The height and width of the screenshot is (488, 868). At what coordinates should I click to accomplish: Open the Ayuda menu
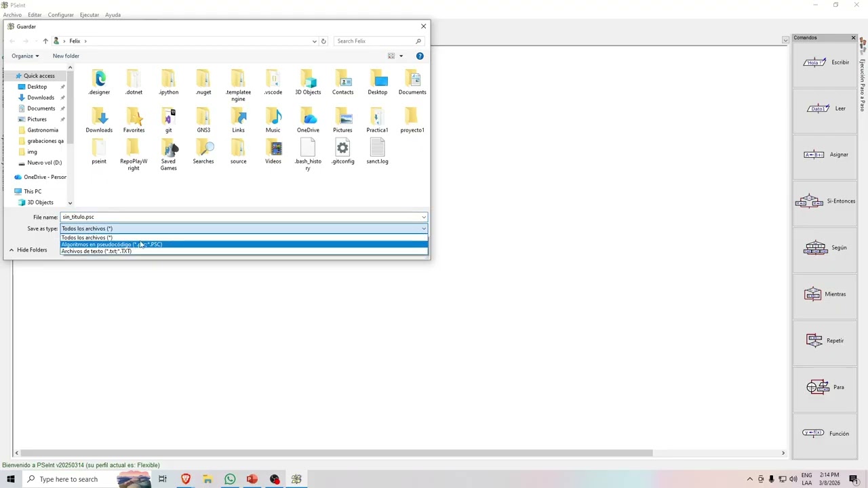click(113, 15)
